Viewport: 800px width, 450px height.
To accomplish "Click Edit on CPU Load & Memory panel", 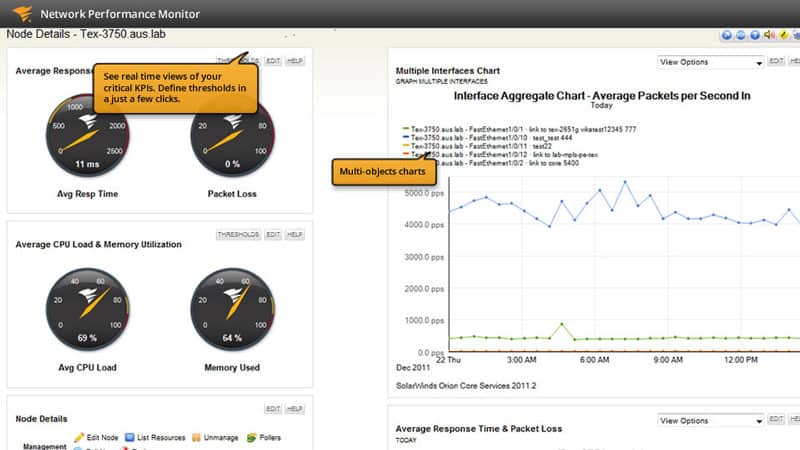I will (273, 234).
